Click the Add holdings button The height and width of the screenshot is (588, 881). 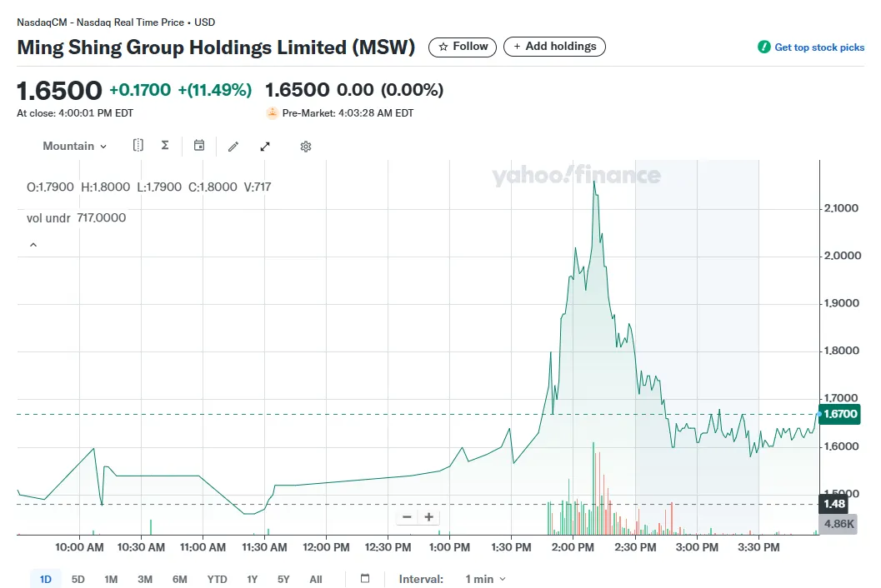click(554, 47)
